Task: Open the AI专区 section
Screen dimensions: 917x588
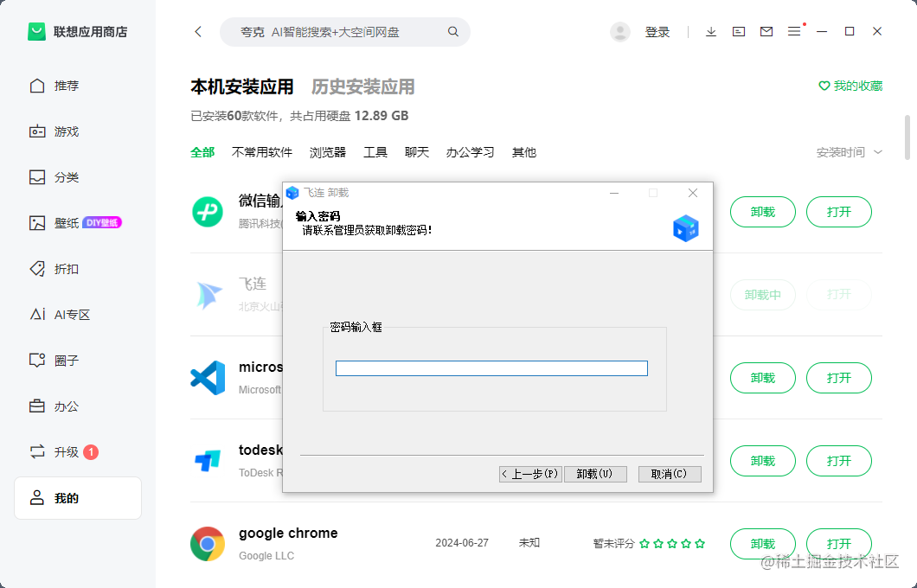Action: coord(61,315)
